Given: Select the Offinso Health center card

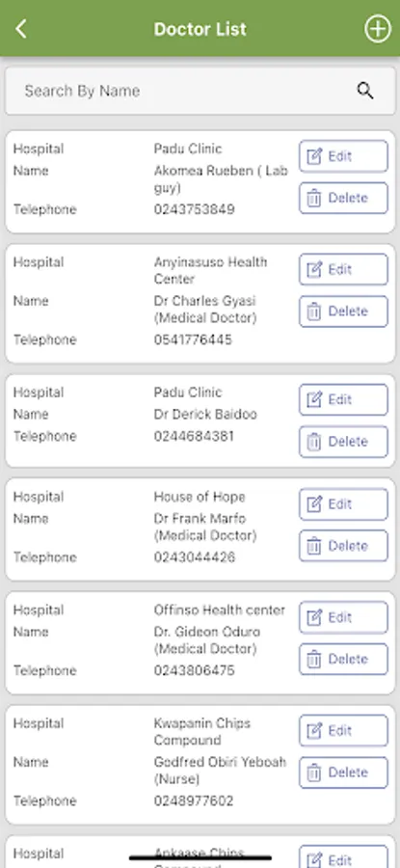Looking at the screenshot, I should click(x=200, y=642).
